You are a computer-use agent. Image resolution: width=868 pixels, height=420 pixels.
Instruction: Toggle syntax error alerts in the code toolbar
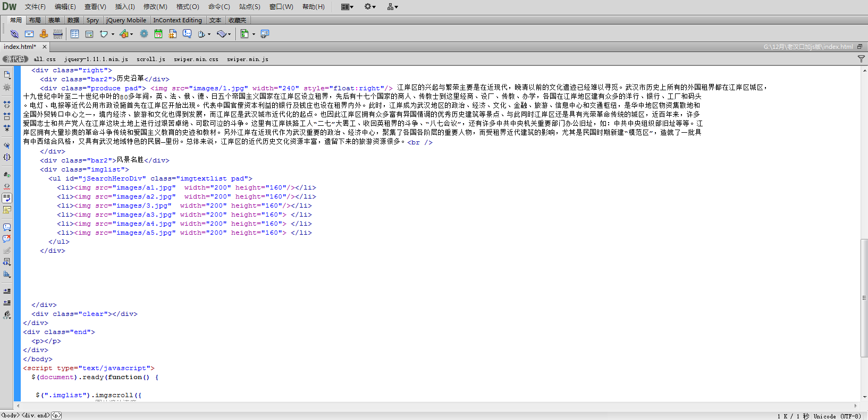(x=7, y=210)
